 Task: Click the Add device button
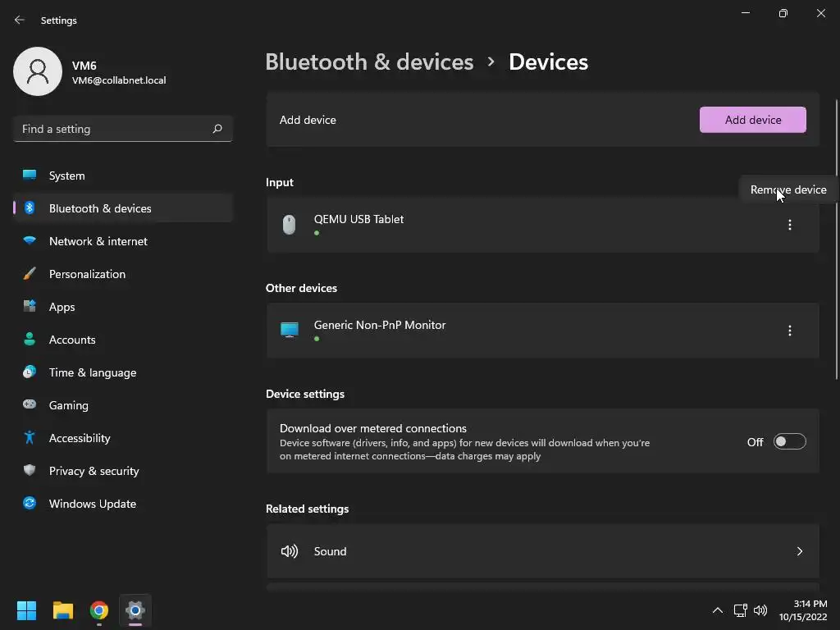752,120
